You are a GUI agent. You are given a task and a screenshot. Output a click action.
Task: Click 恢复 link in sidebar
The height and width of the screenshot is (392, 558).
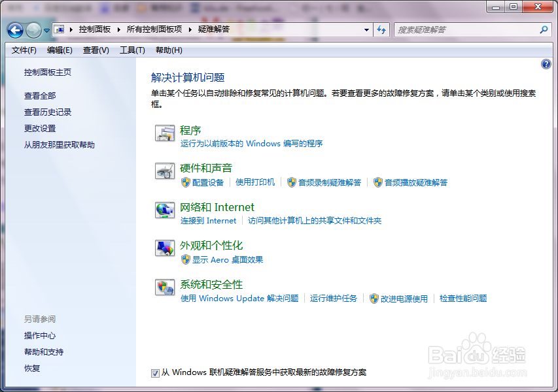point(32,368)
